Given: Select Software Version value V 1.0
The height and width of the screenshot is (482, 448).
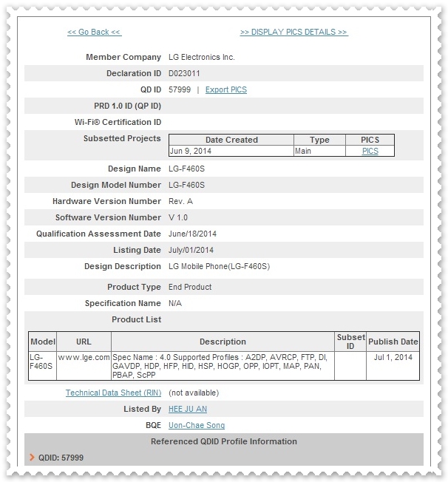Looking at the screenshot, I should tap(178, 217).
